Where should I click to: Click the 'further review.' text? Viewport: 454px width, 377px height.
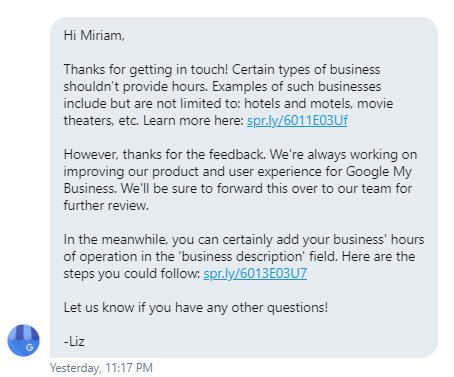click(106, 205)
